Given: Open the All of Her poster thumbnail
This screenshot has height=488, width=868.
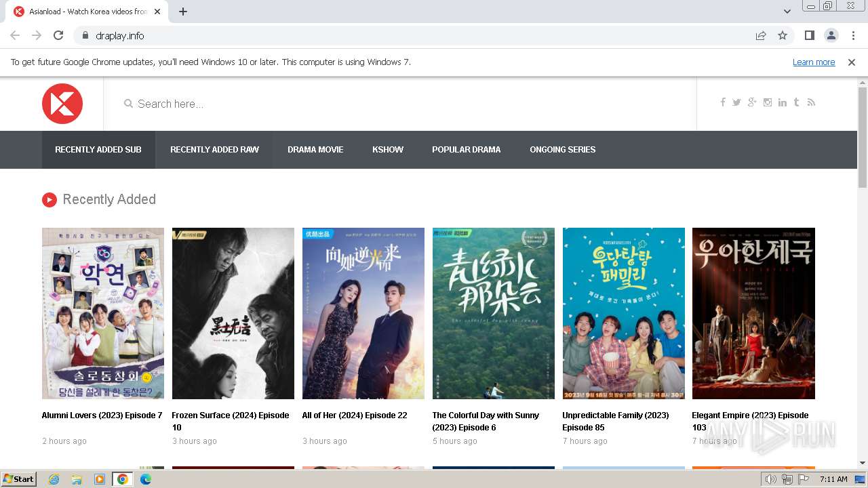Looking at the screenshot, I should click(363, 313).
